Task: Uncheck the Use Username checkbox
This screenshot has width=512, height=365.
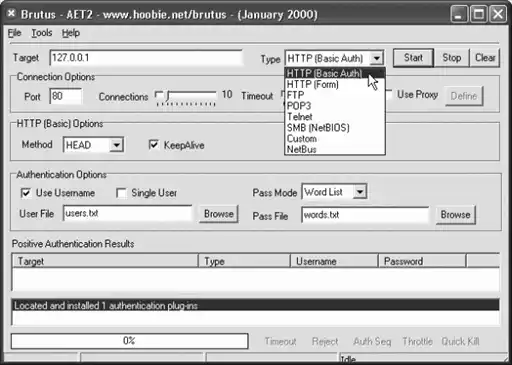Action: [26, 193]
